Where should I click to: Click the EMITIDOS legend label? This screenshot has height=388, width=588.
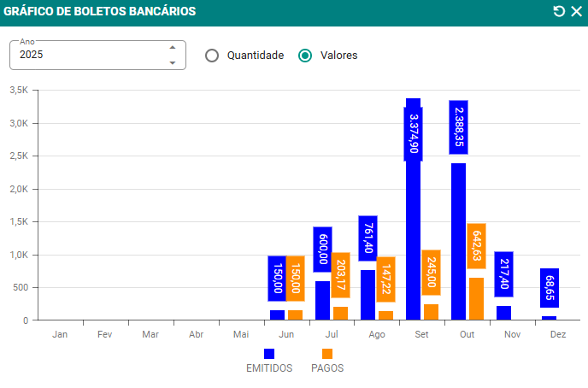coord(269,368)
